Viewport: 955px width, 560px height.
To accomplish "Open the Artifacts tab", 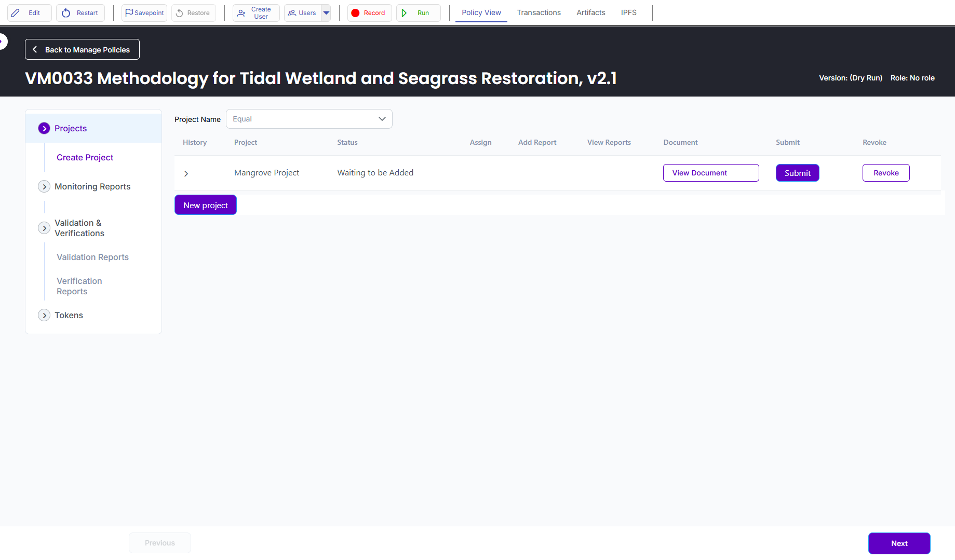I will pos(590,12).
